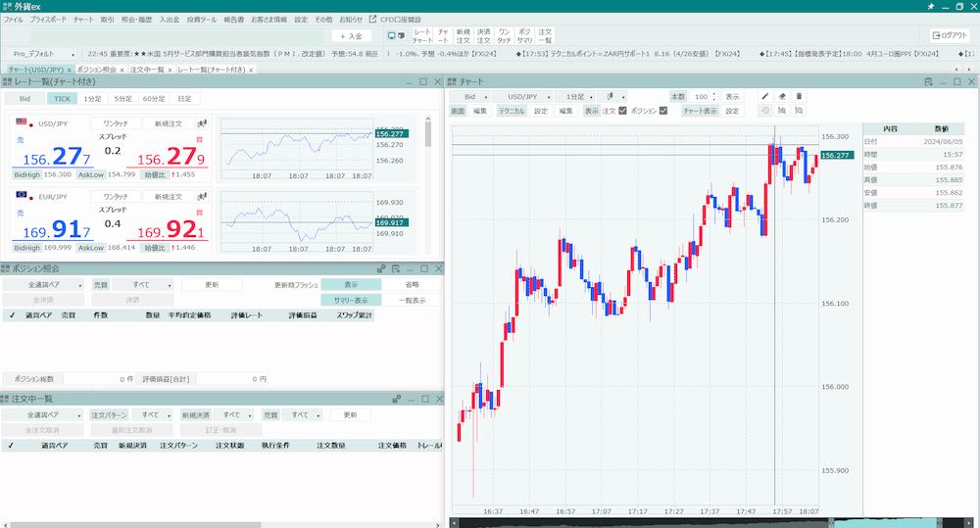Select the pencil drawing tool in chart toolbar
Viewport: 980px width, 528px height.
point(765,96)
